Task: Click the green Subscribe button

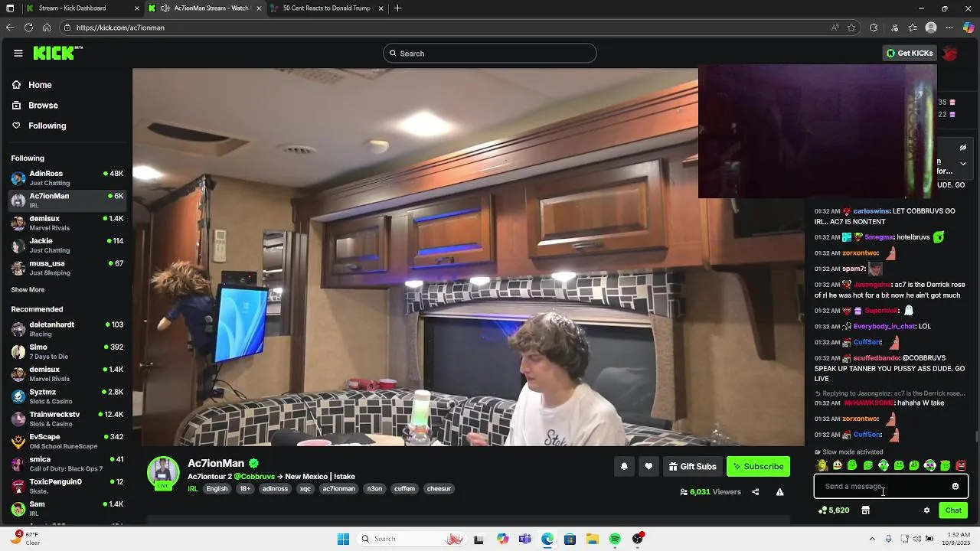Action: (x=758, y=466)
